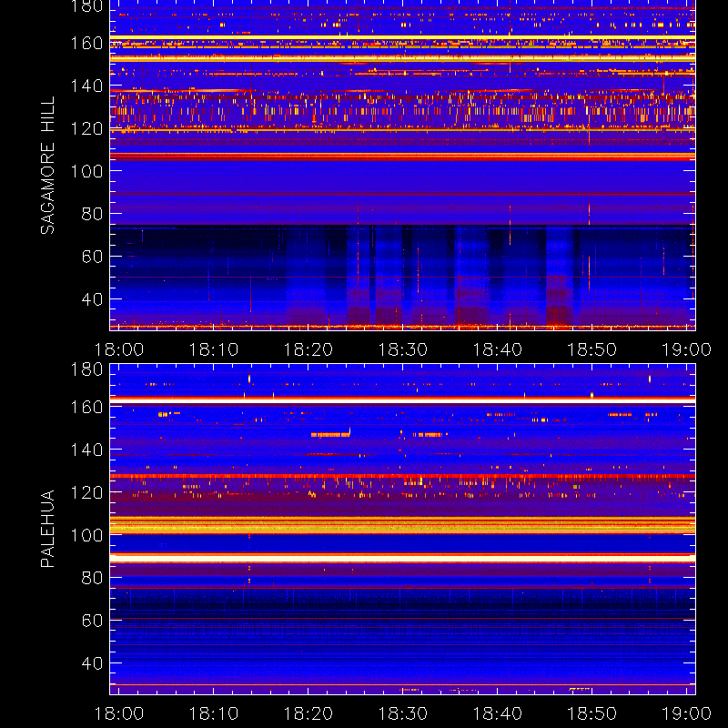
Task: Click 18:50 time label under Sagamore Hill plot
Action: coord(592,349)
